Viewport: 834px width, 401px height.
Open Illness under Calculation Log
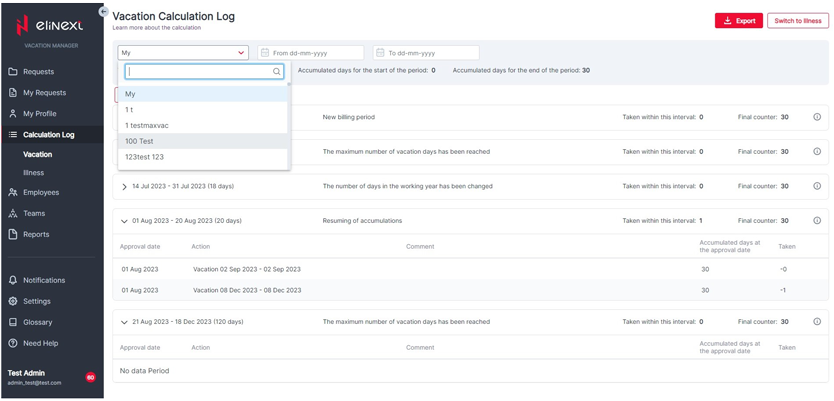pyautogui.click(x=34, y=173)
